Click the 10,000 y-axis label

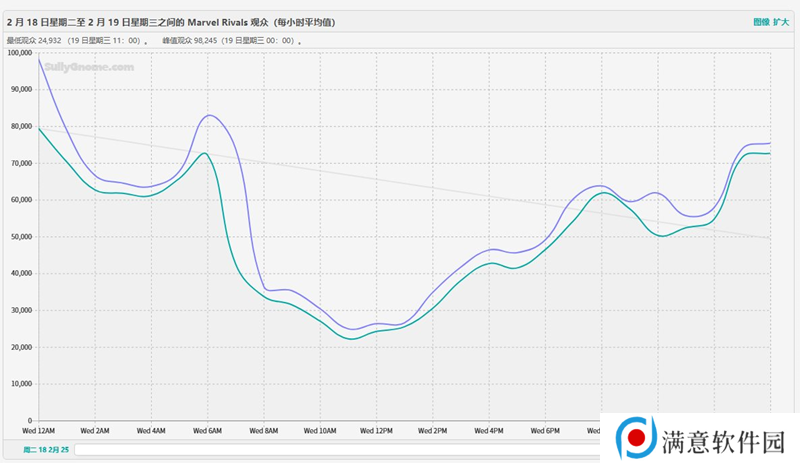tap(21, 384)
